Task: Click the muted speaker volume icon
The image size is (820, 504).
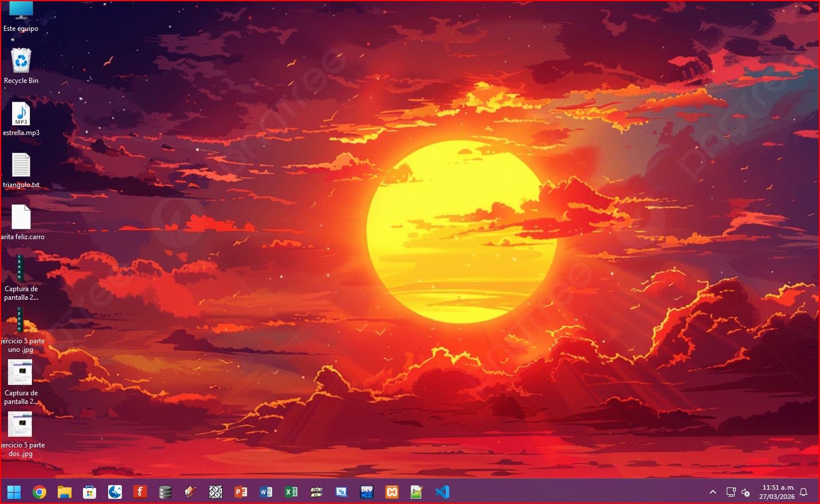Action: 746,492
